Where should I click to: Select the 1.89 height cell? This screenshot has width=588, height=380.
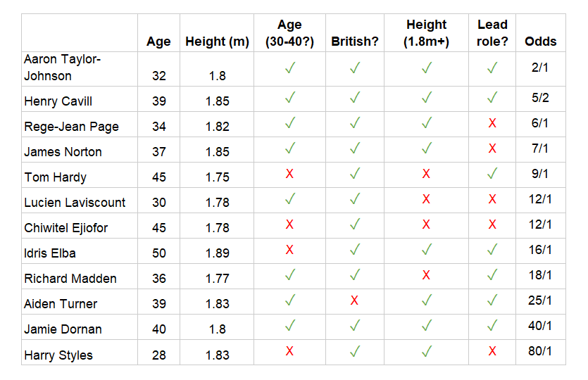217,251
